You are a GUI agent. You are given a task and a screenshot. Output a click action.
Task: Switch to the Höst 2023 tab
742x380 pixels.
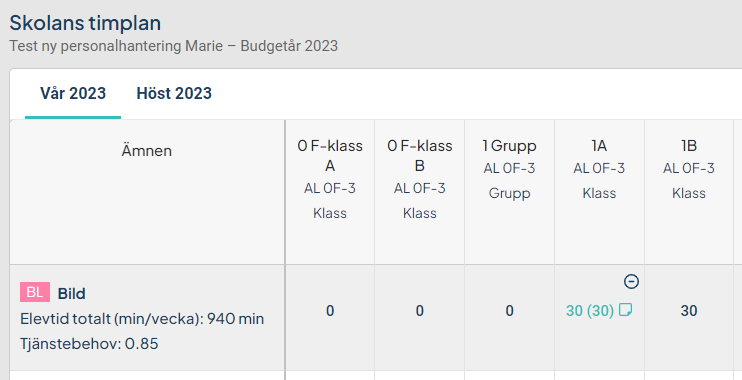(x=174, y=93)
